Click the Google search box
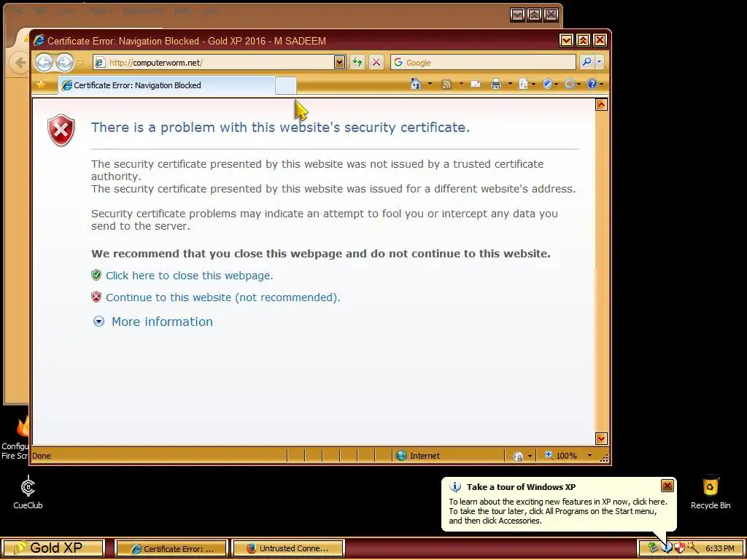Image resolution: width=747 pixels, height=560 pixels. point(483,63)
